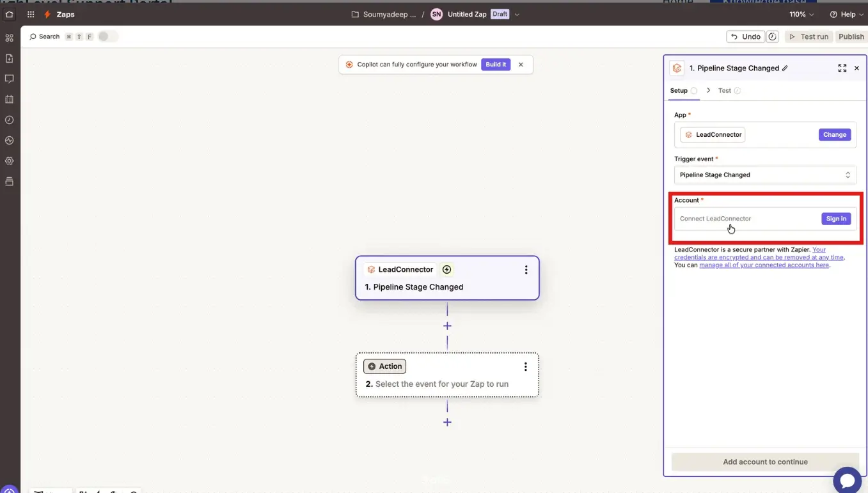
Task: Open the 110% zoom level dropdown
Action: point(801,14)
